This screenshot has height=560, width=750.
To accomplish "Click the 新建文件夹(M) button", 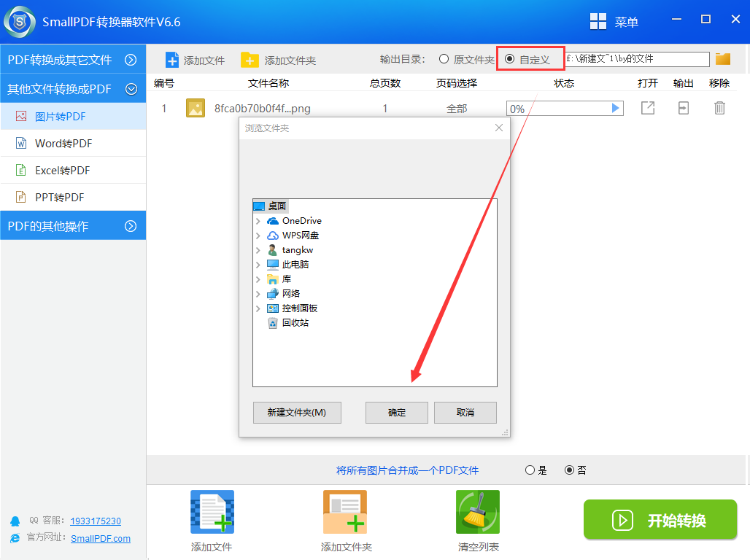I will click(x=297, y=413).
